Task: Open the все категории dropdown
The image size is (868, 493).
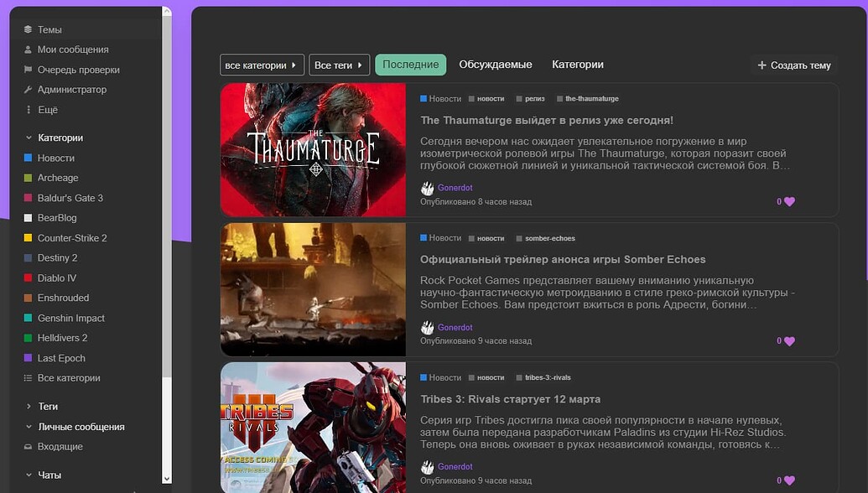Action: tap(262, 65)
